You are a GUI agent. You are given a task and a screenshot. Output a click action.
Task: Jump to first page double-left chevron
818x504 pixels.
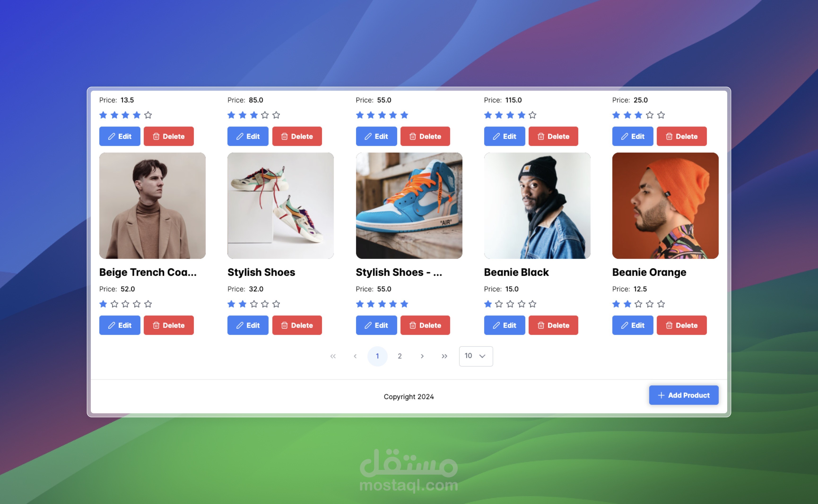tap(333, 356)
